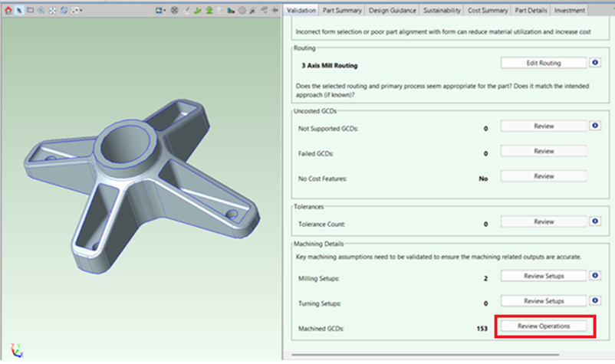
Task: Click the Home view icon
Action: tap(8, 11)
